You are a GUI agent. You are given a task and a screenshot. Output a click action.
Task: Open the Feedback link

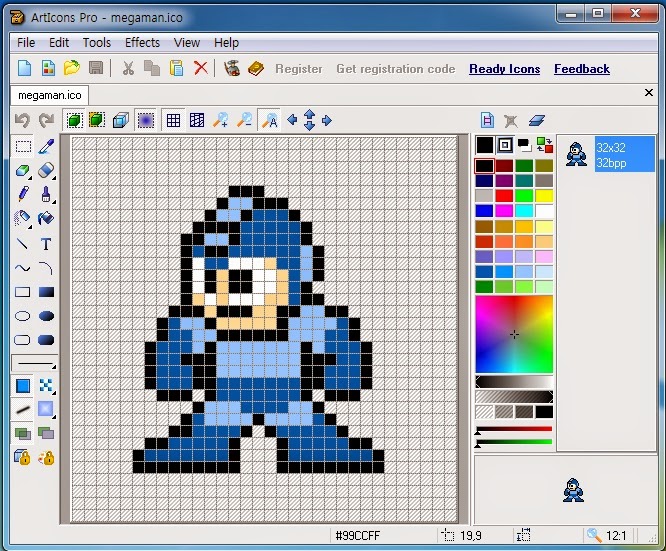point(582,69)
